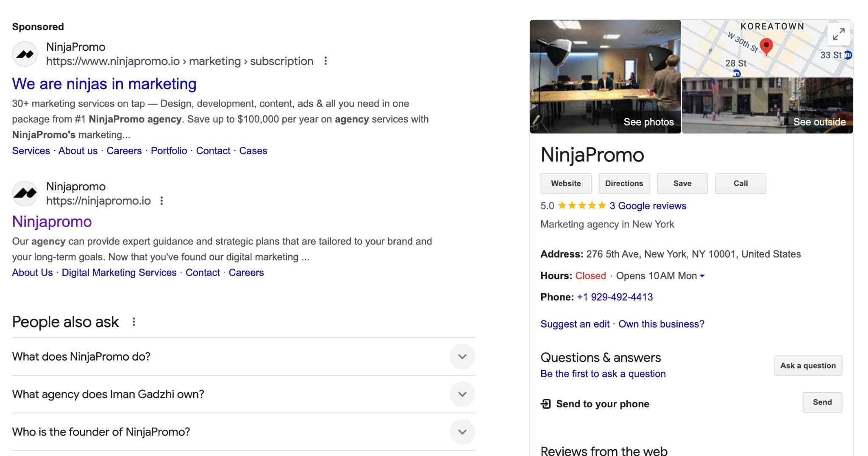Open 3 Google reviews link
868x456 pixels.
pyautogui.click(x=648, y=206)
